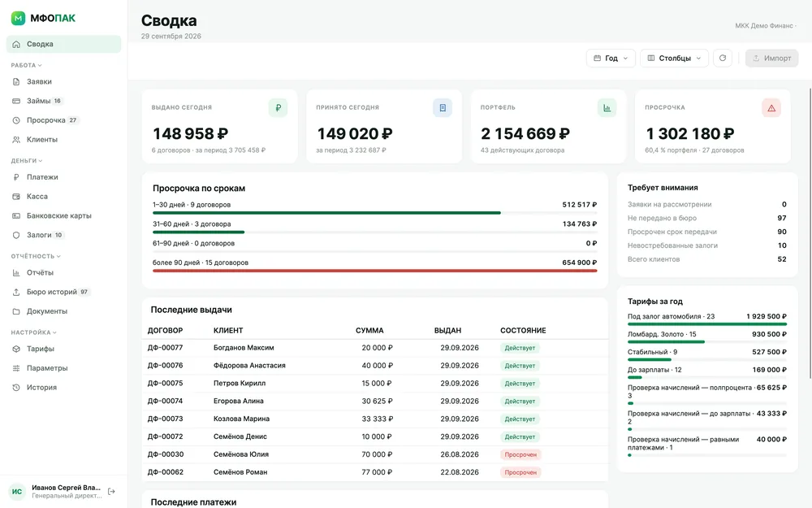Click the Ломбард. Золото tariff row

point(707,337)
